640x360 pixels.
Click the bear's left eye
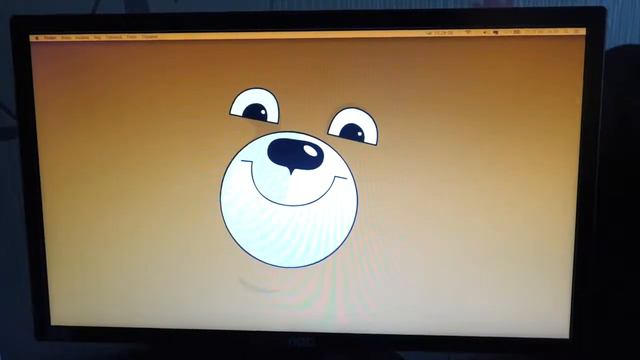click(255, 106)
